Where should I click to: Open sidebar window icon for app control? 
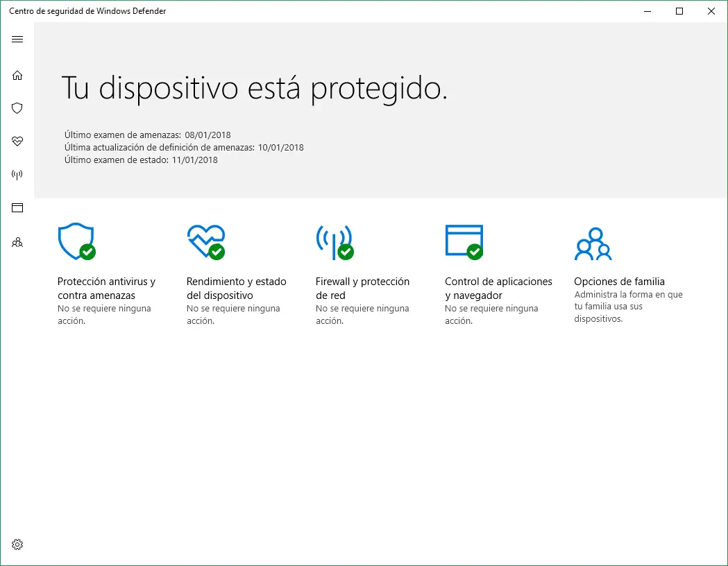coord(17,208)
